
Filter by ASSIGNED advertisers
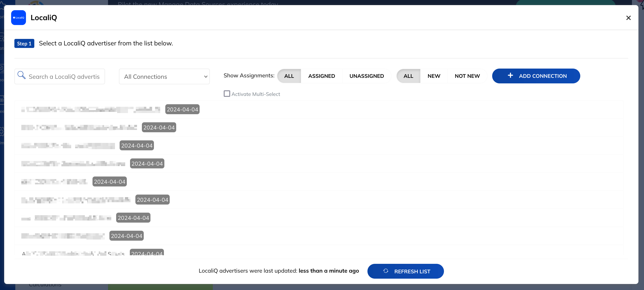(322, 76)
